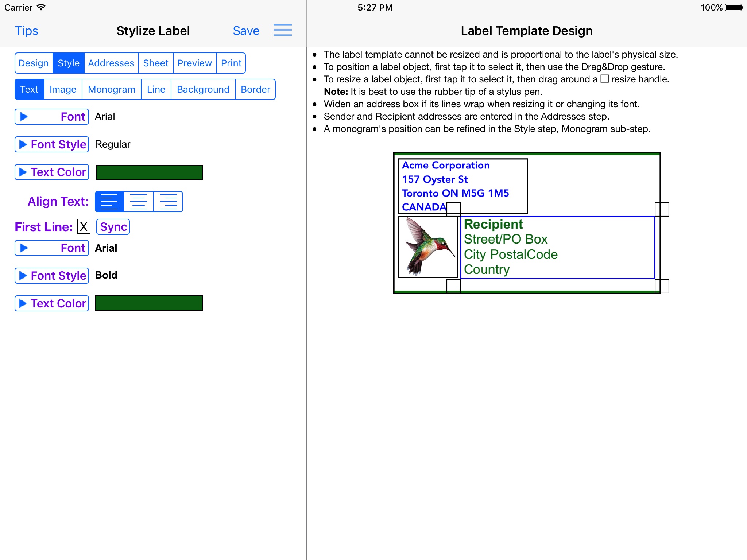The height and width of the screenshot is (560, 747).
Task: Click the center-align text icon
Action: coord(139,201)
